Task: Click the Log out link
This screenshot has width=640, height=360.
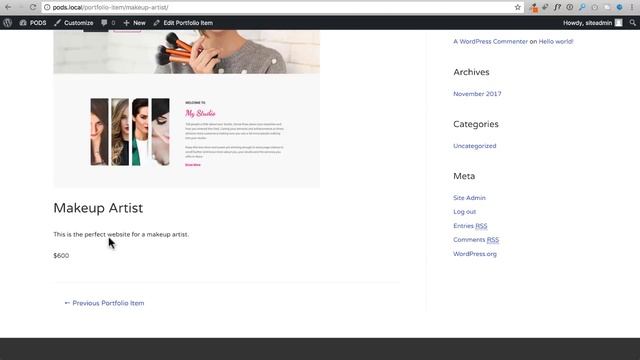Action: point(464,211)
